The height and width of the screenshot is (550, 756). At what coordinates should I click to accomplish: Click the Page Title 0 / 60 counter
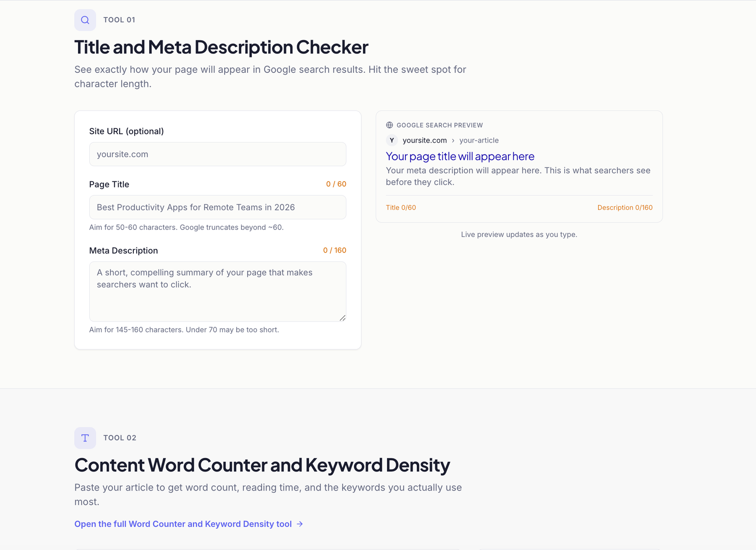point(336,184)
